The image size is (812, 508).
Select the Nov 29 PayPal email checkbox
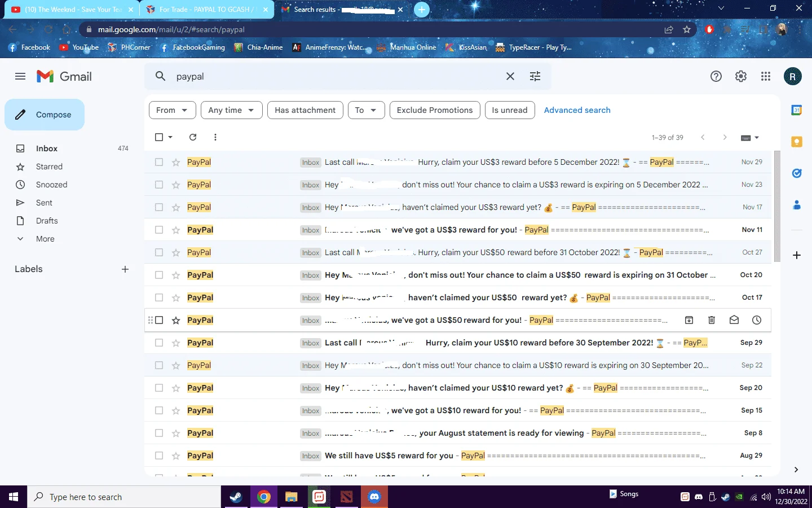(x=159, y=162)
